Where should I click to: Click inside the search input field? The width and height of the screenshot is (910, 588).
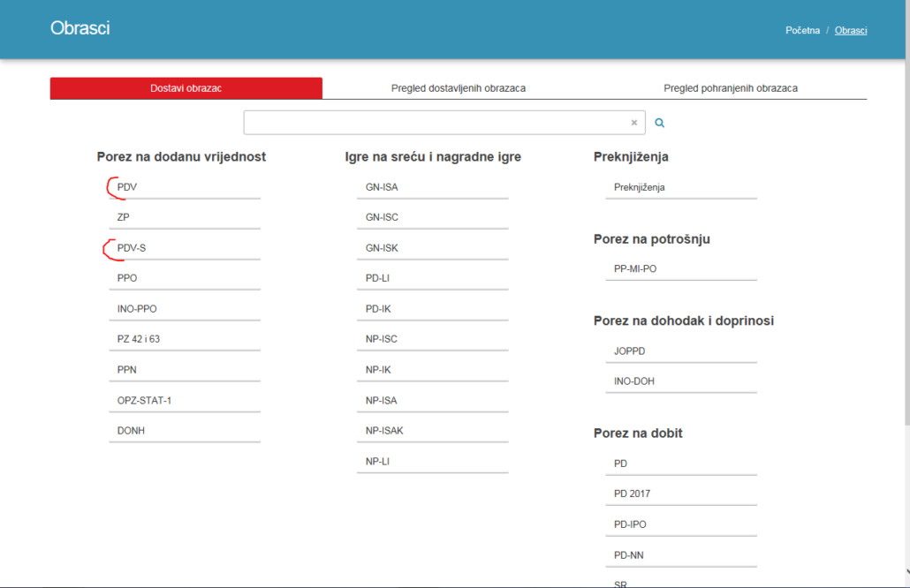click(x=433, y=122)
